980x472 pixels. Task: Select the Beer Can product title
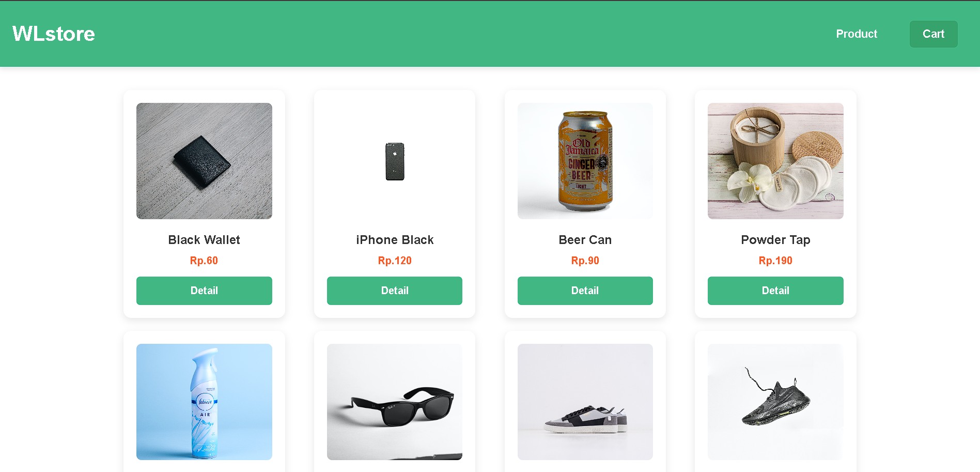pyautogui.click(x=585, y=239)
